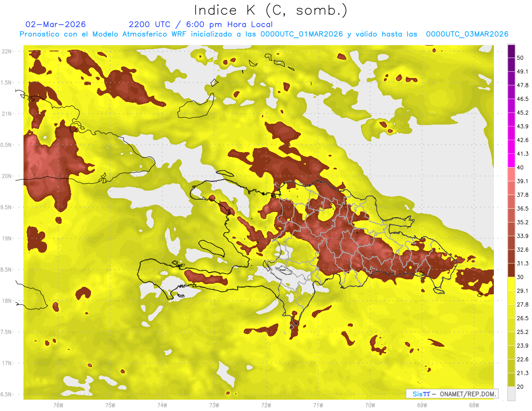
Task: Click the chart title 'Indice K (C, somb.)'
Action: 271,10
